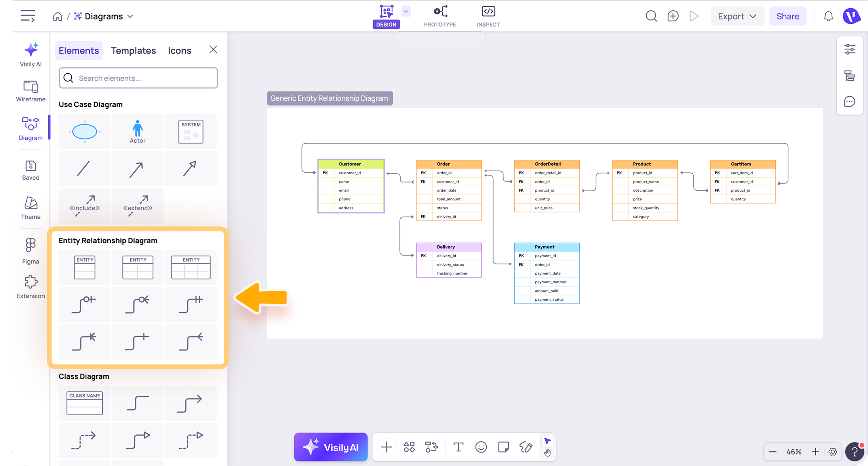Click the Visily AI bottom button
This screenshot has width=868, height=466.
331,447
